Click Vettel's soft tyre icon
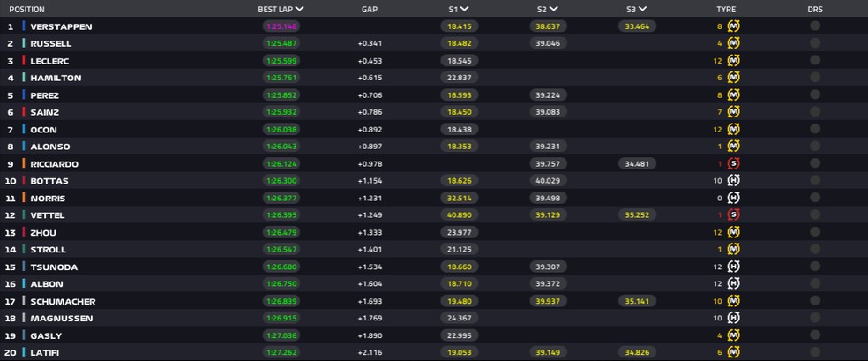This screenshot has height=361, width=868. coord(733,214)
